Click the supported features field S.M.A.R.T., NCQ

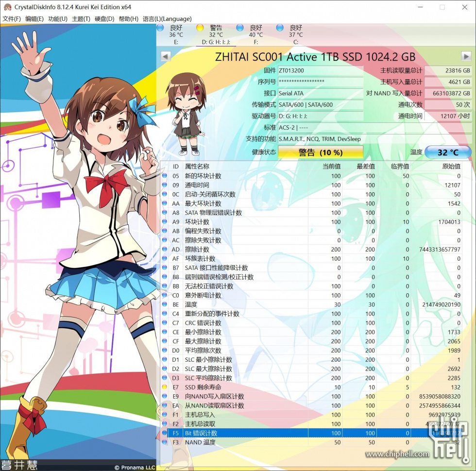[x=374, y=139]
